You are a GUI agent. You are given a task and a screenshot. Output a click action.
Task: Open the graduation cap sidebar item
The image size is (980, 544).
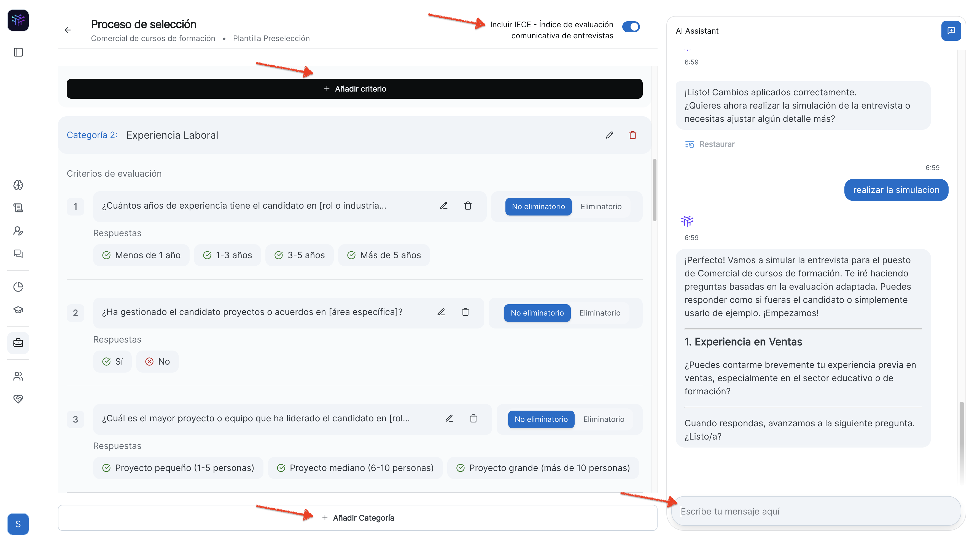pos(18,310)
